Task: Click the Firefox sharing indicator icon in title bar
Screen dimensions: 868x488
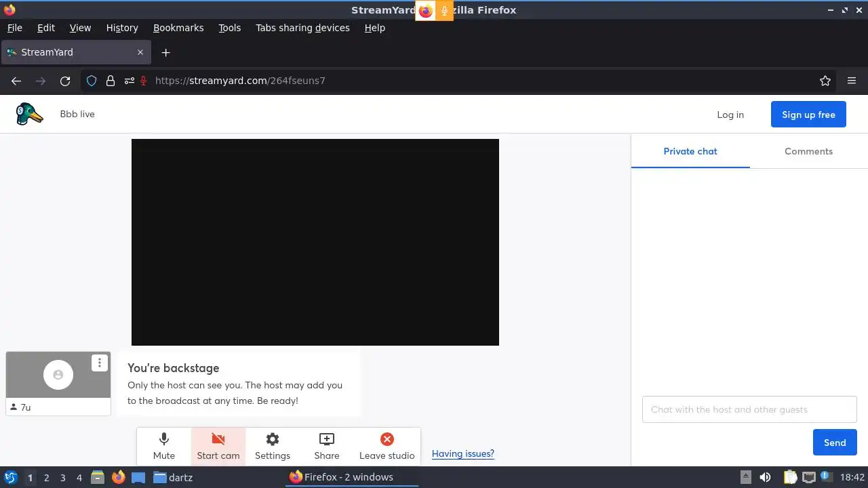Action: (x=425, y=10)
